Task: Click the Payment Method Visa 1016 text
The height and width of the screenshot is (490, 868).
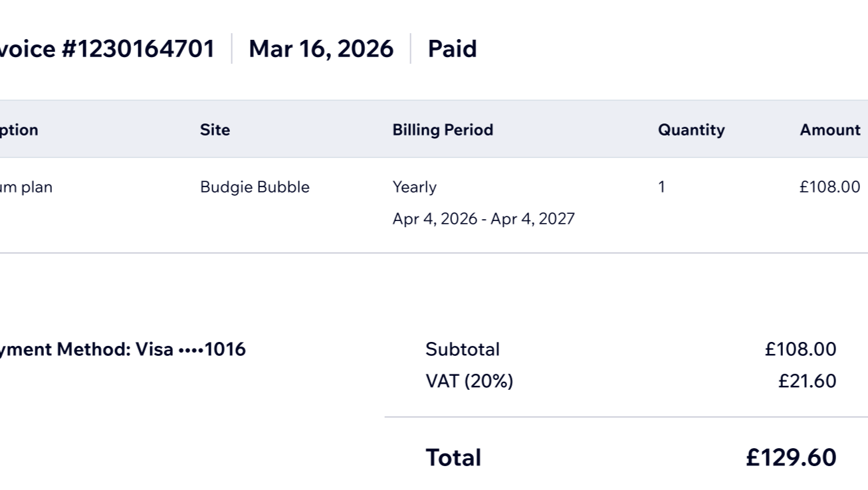Action: click(x=122, y=349)
